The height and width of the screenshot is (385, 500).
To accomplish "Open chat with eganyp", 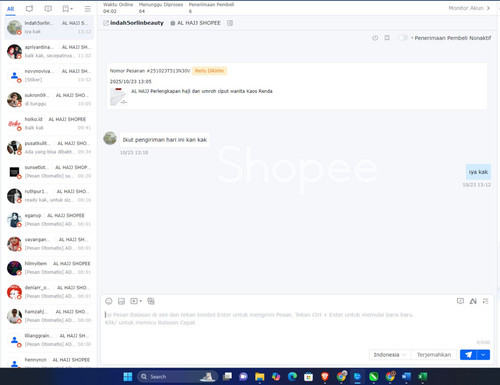I will [x=49, y=220].
